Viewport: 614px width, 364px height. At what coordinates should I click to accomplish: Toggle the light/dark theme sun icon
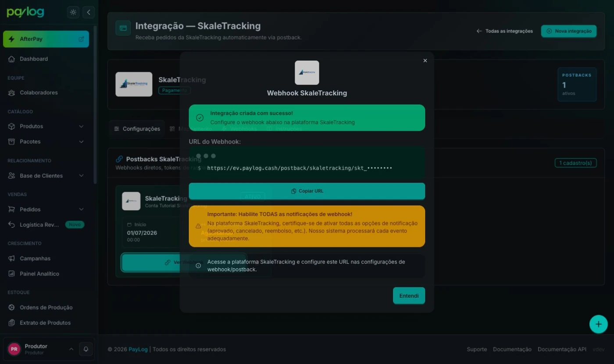pyautogui.click(x=73, y=12)
